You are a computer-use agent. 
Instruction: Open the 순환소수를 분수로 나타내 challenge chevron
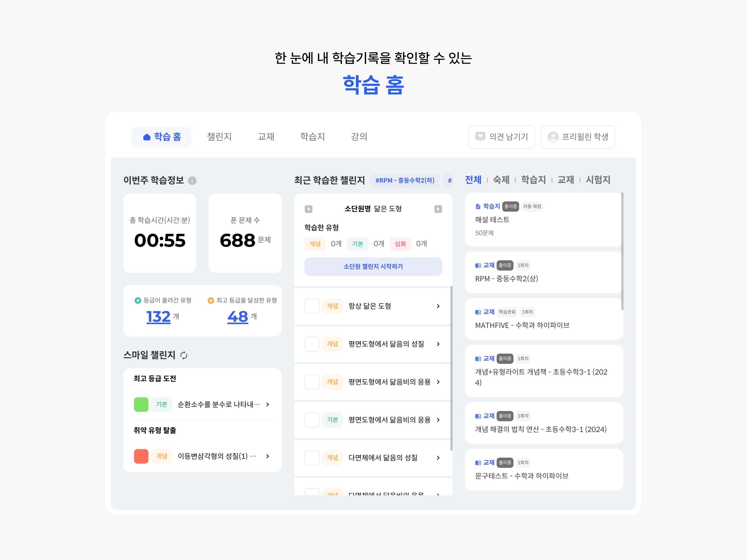267,404
